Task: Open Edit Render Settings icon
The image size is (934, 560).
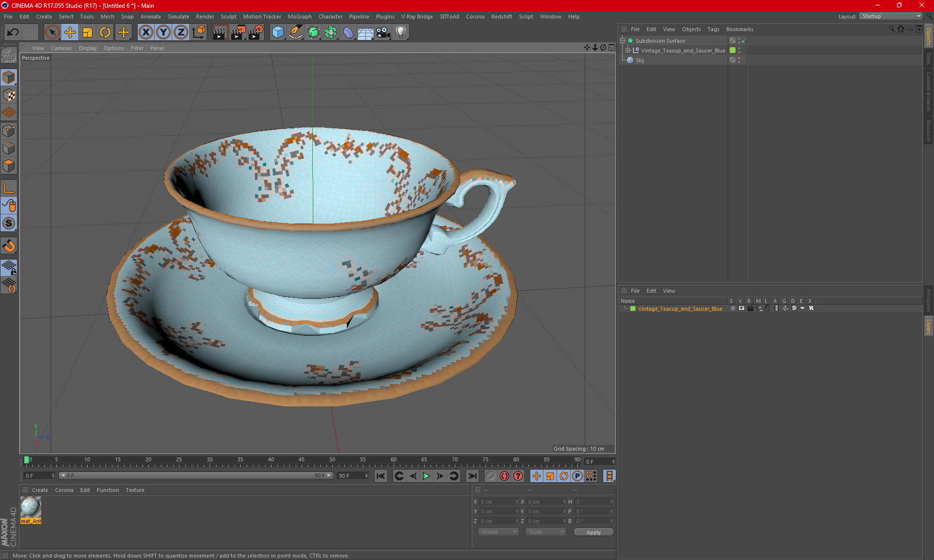Action: tap(256, 33)
